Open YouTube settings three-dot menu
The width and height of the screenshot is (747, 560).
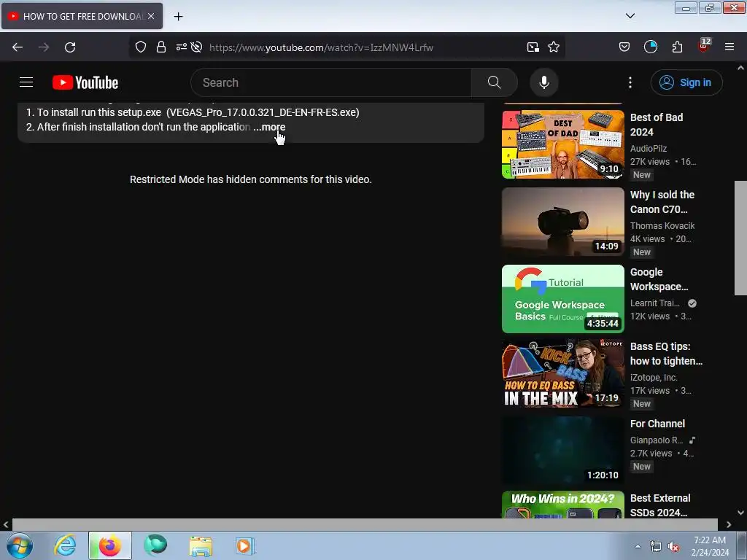(x=630, y=82)
